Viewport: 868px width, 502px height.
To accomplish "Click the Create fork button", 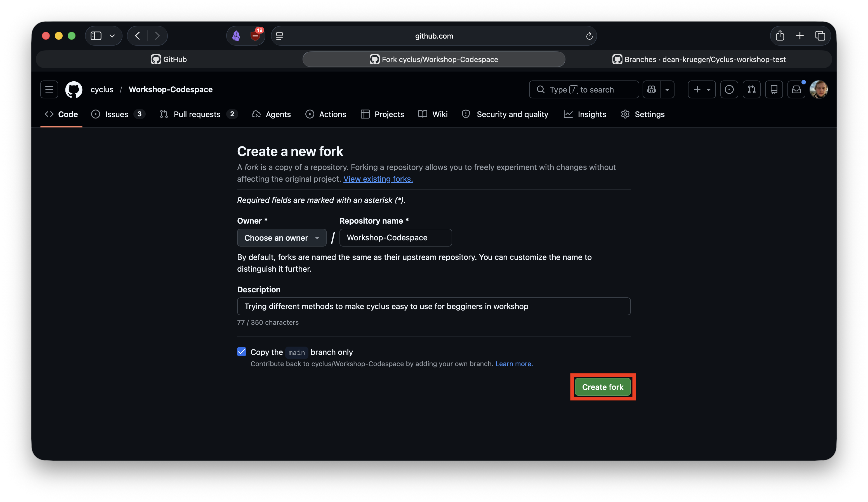I will point(603,387).
